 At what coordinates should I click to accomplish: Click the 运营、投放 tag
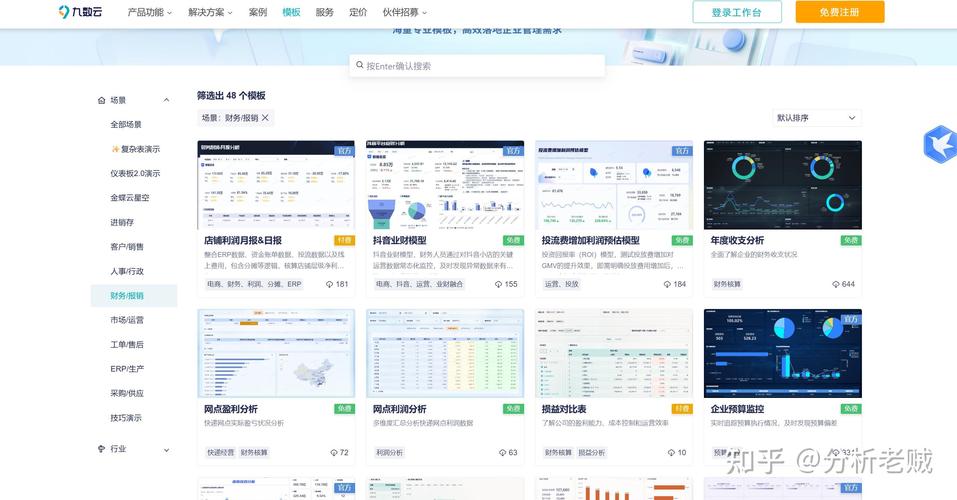coord(562,284)
